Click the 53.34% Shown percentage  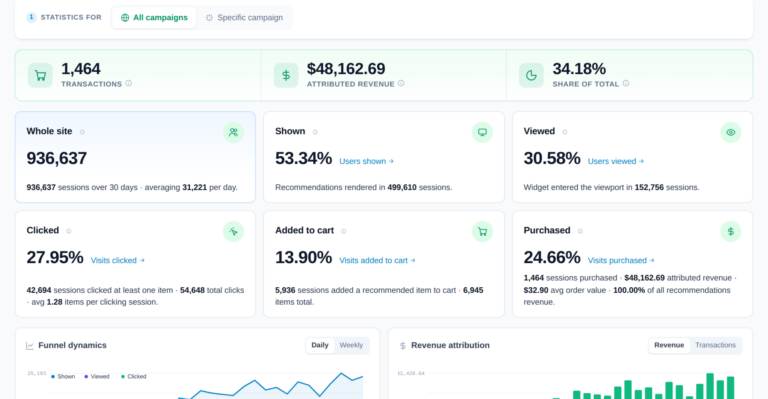pos(303,158)
